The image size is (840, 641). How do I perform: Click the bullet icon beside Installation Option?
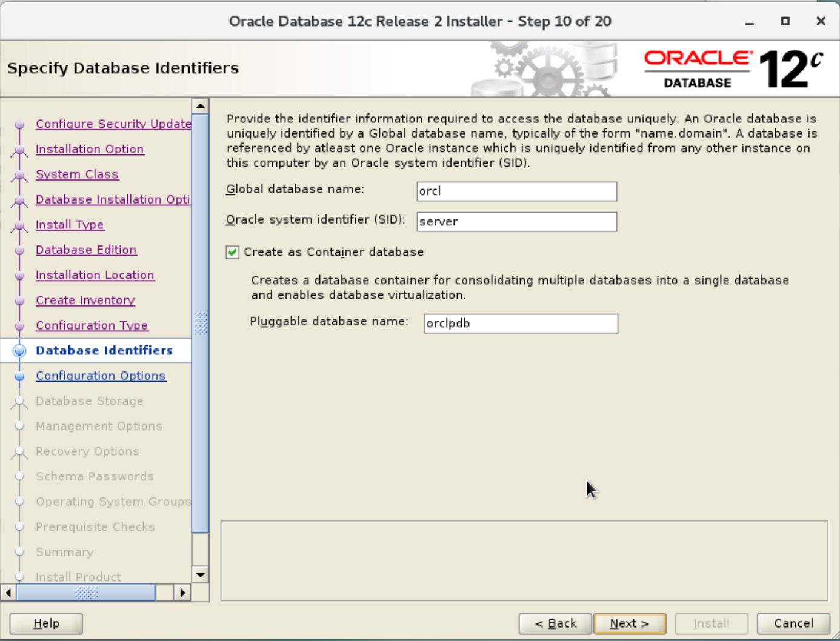(x=19, y=150)
